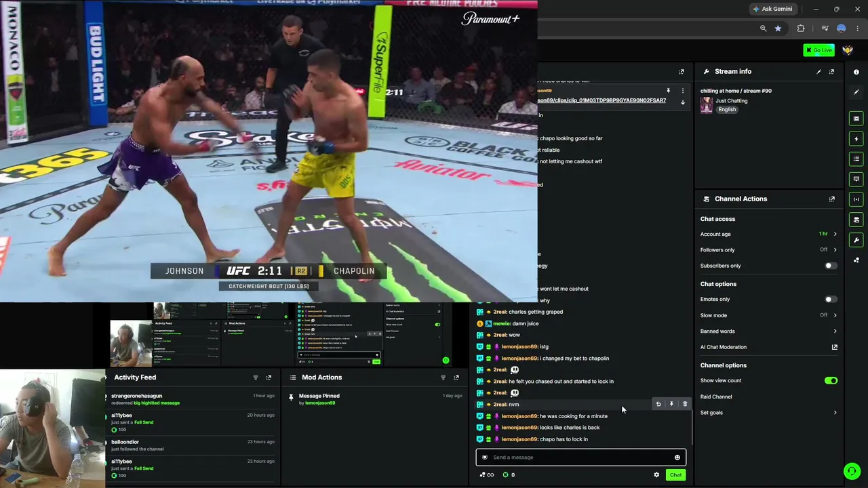Open the browser extensions puzzle icon
868x488 pixels.
pyautogui.click(x=801, y=28)
